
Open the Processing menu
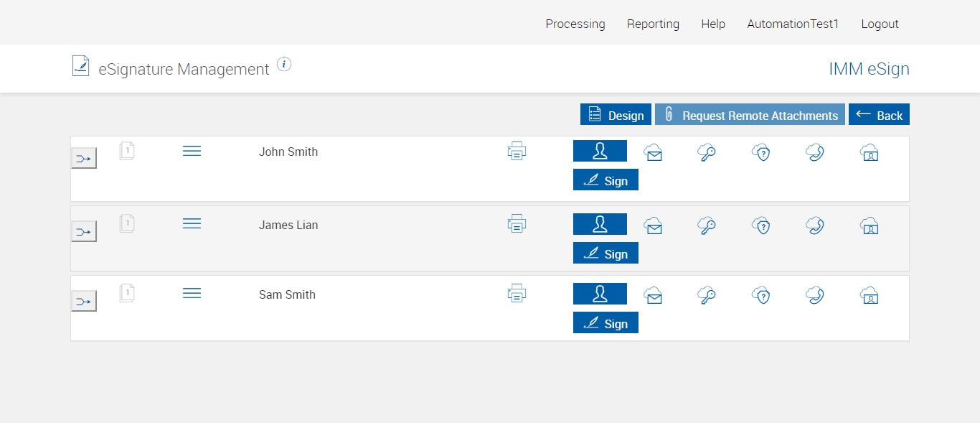point(575,24)
